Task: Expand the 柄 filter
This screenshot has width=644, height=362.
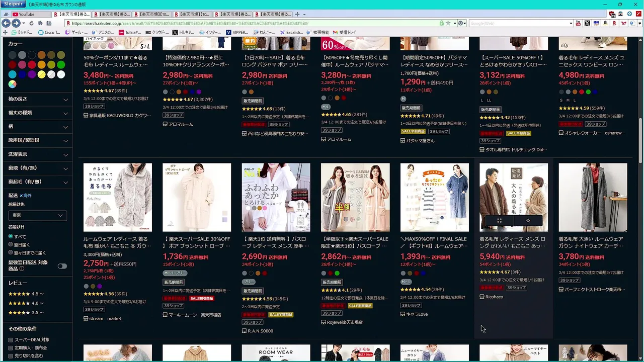Action: click(38, 127)
